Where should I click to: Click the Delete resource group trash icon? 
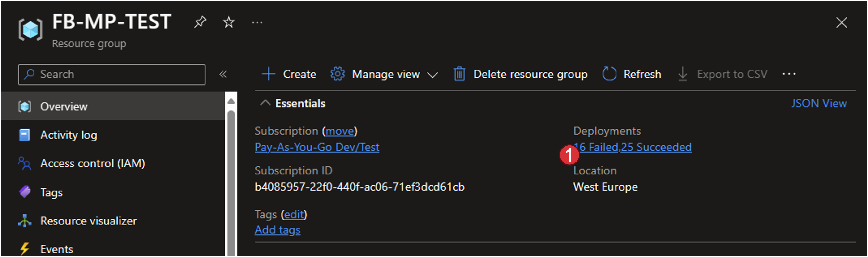[459, 74]
